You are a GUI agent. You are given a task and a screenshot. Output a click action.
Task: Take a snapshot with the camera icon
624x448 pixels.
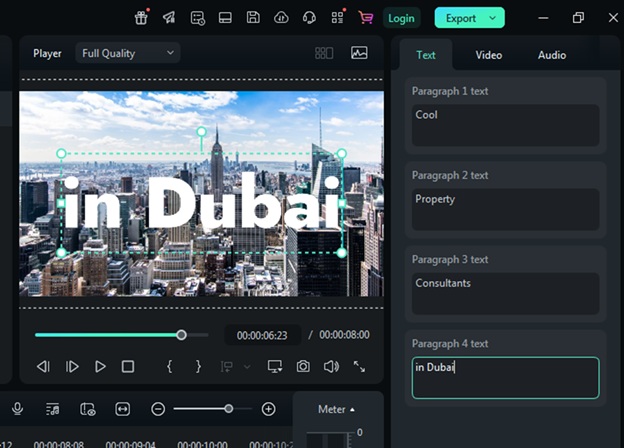[x=303, y=367]
